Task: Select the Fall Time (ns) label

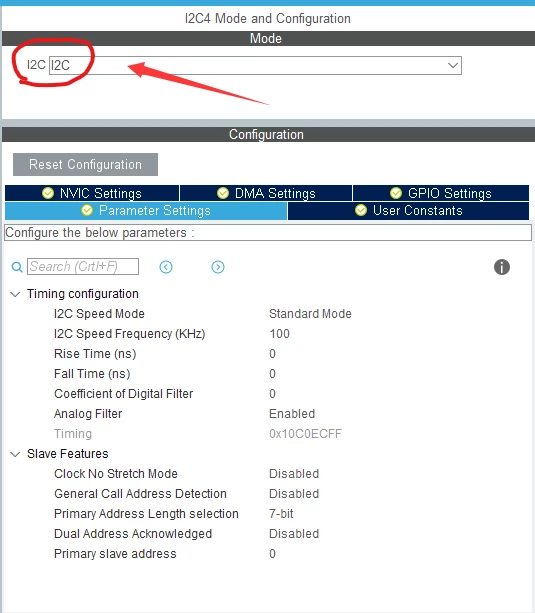Action: (92, 374)
